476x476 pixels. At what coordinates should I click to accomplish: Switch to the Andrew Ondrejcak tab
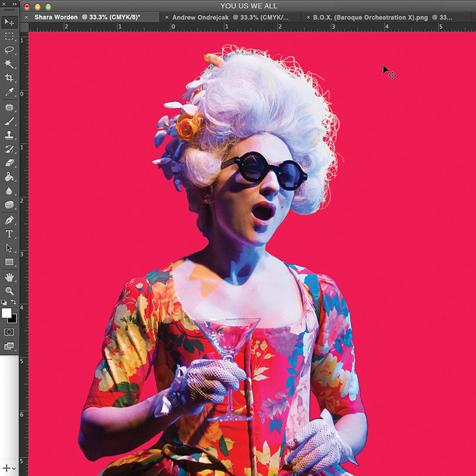click(x=230, y=17)
